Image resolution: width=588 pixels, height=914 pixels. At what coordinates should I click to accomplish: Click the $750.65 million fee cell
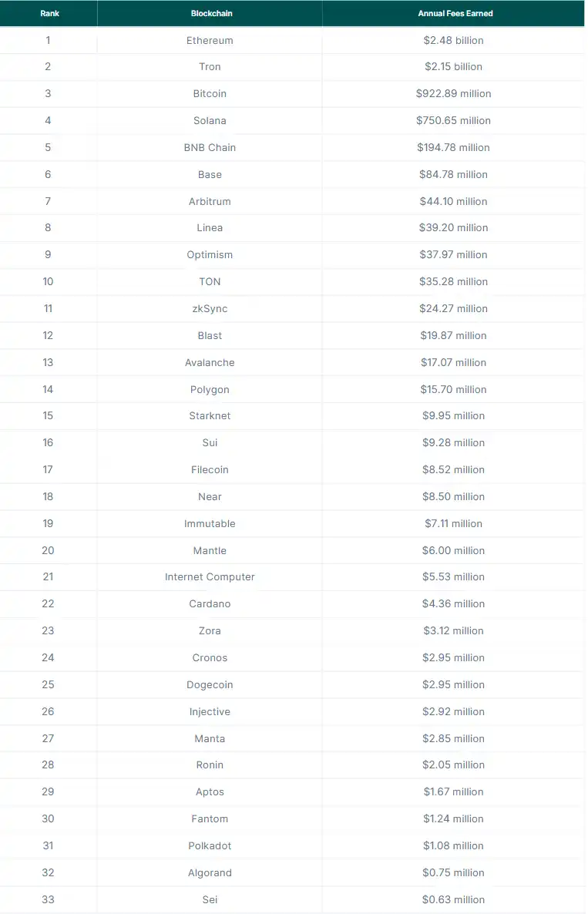pyautogui.click(x=453, y=121)
